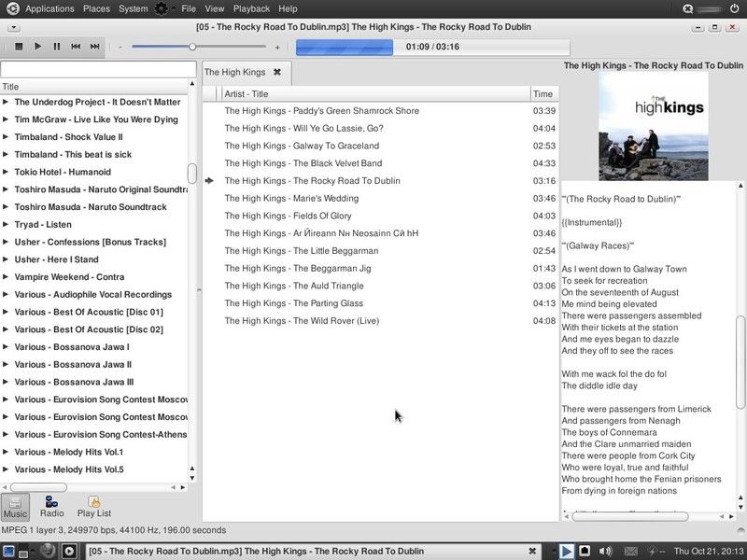
Task: Expand Timbaland - Shock Value II
Action: (x=6, y=136)
